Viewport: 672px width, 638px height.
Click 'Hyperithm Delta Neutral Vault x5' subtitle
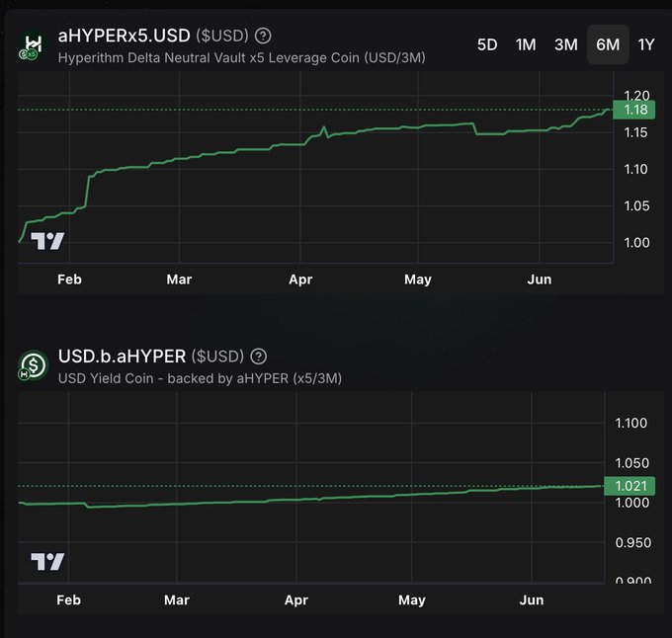tap(242, 58)
